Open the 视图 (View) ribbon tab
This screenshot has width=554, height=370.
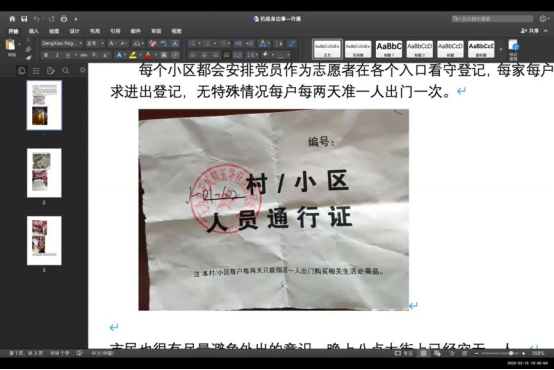pos(176,31)
